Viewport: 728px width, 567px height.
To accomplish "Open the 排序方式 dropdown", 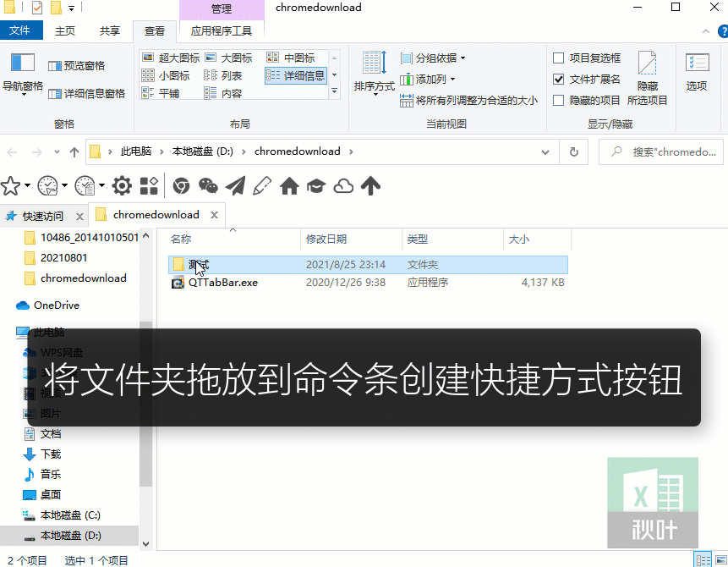I will (x=375, y=74).
